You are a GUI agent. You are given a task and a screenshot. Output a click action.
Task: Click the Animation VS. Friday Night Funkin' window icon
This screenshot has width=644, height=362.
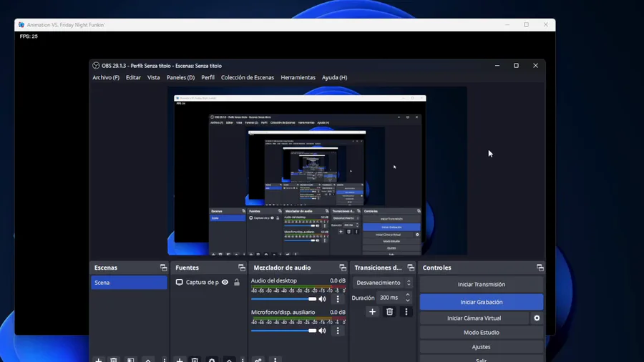tap(21, 24)
